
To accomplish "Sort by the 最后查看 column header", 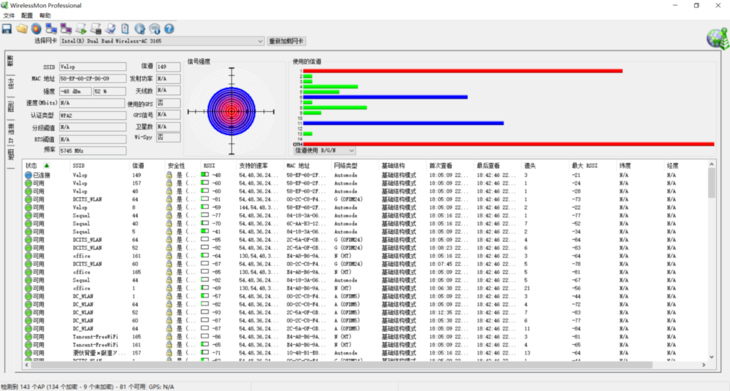I will click(x=498, y=165).
